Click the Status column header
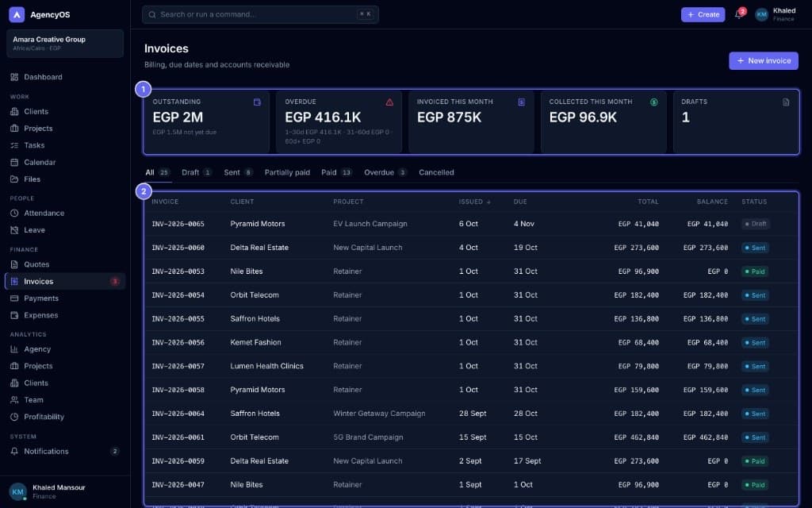Image resolution: width=812 pixels, height=508 pixels. (x=754, y=202)
